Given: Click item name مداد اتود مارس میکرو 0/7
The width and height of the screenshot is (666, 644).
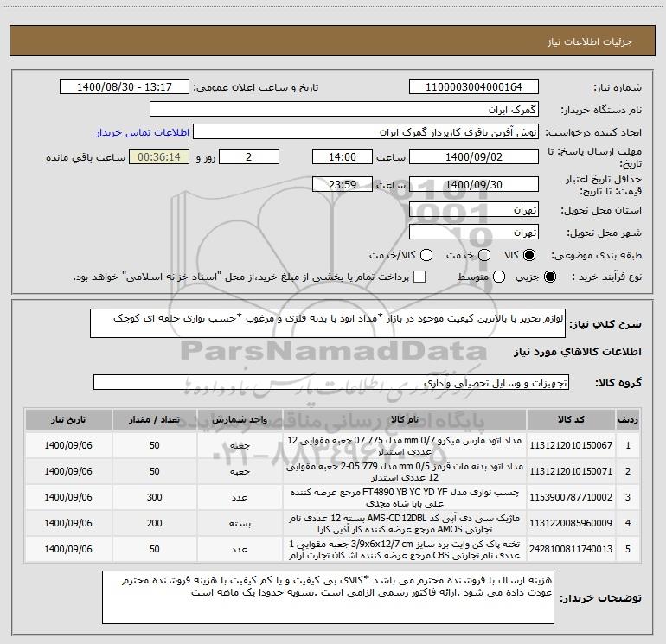Looking at the screenshot, I should [405, 446].
